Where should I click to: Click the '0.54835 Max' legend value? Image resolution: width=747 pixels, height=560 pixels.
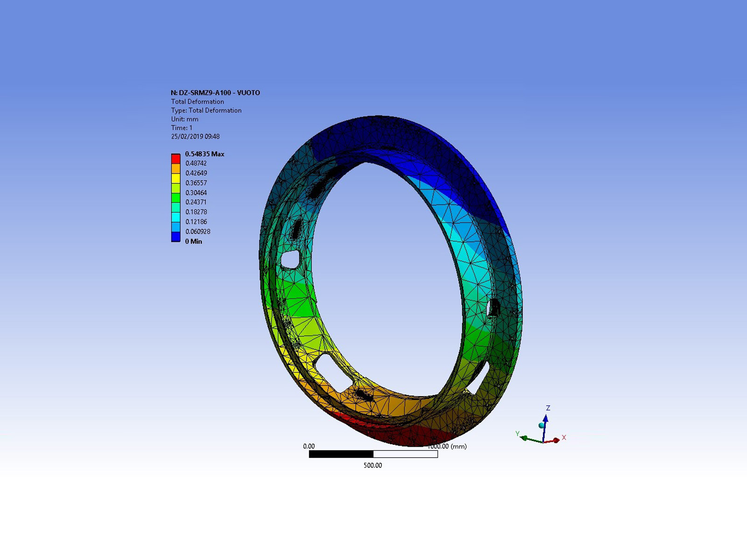[x=204, y=154]
